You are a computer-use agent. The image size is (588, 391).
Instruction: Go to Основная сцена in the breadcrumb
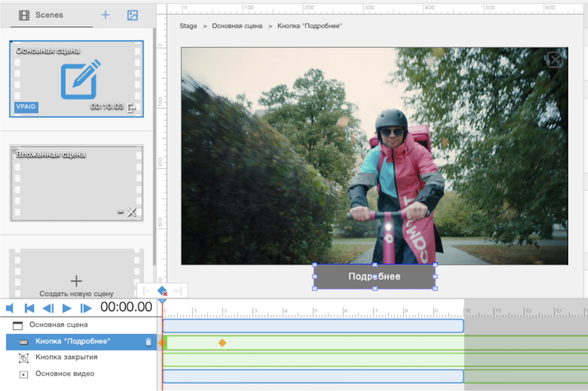237,26
